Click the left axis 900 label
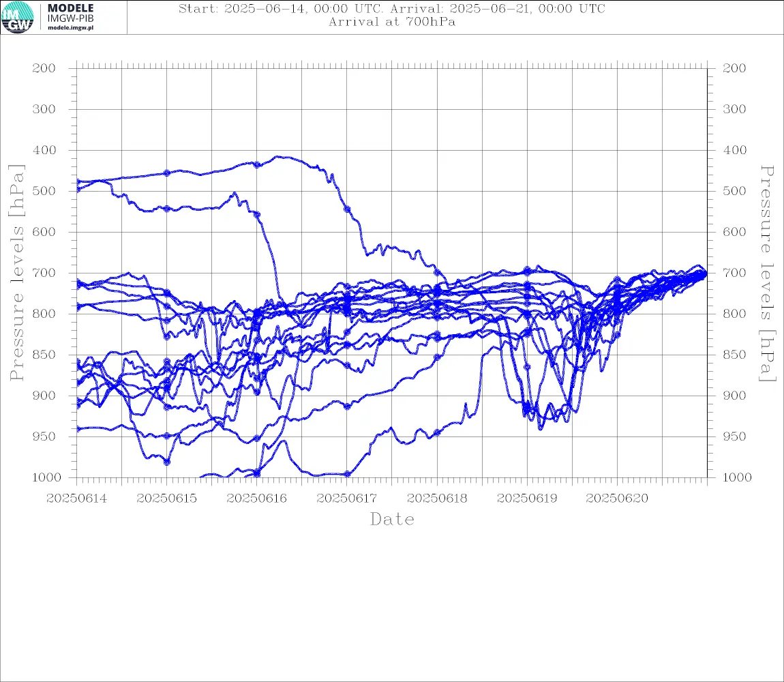 pos(44,396)
